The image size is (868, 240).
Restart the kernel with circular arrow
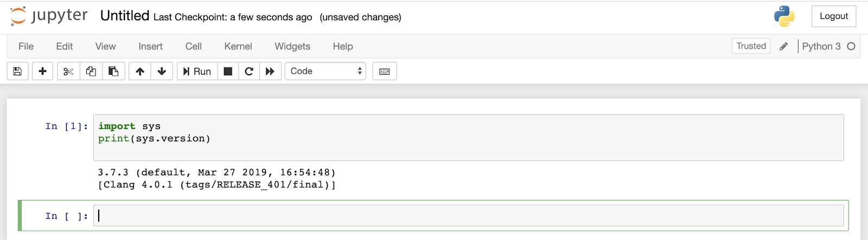[249, 72]
